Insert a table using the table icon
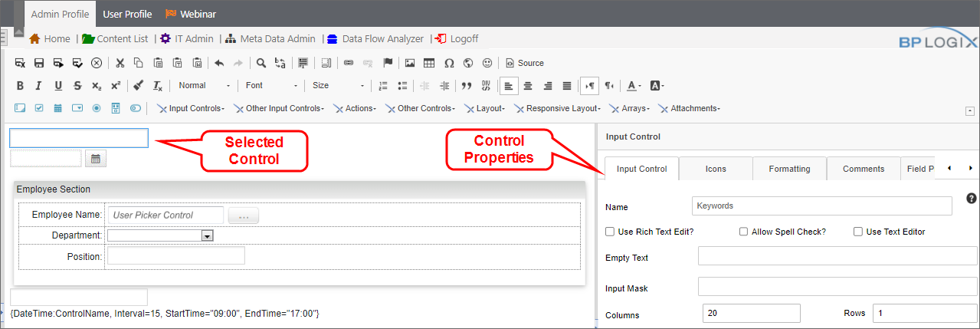Screen dimensions: 980x329 (429, 63)
